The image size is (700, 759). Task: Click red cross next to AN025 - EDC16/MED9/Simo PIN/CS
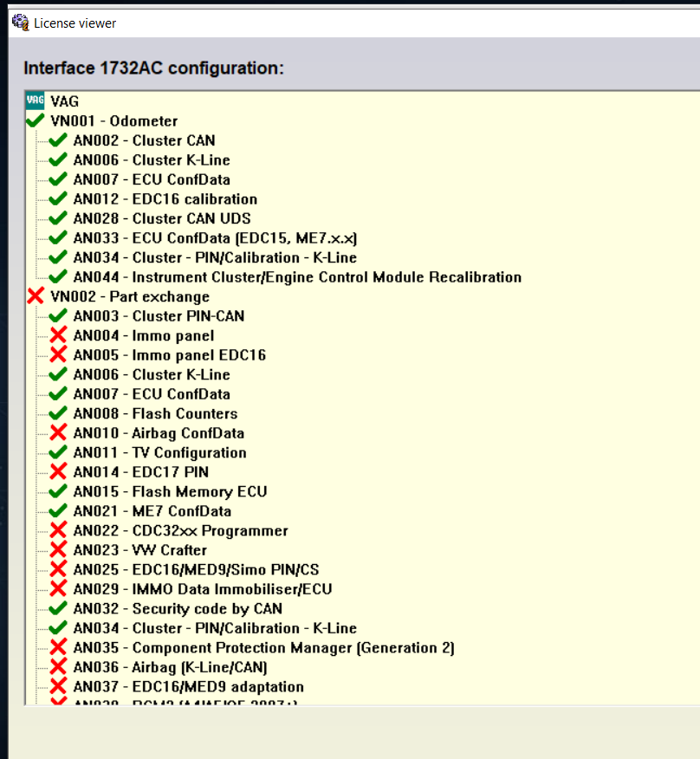tap(58, 569)
